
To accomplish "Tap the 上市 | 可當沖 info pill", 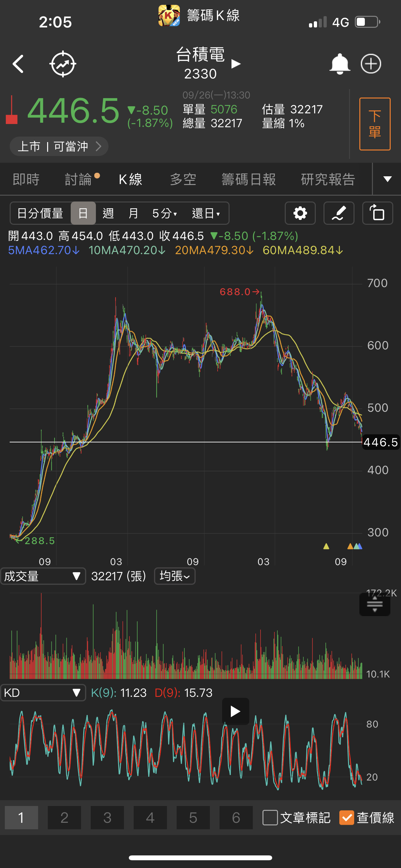I will [59, 146].
